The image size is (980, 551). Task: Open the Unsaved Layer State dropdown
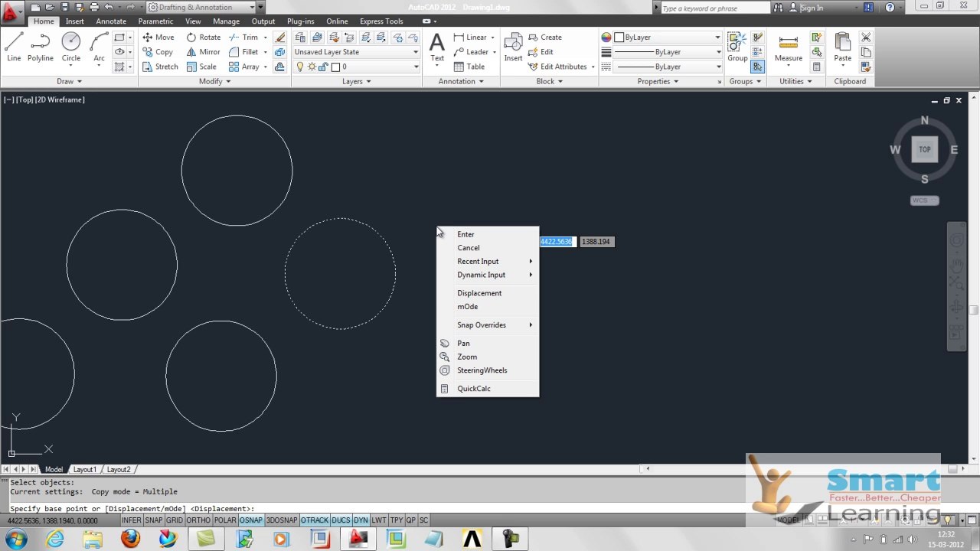356,52
